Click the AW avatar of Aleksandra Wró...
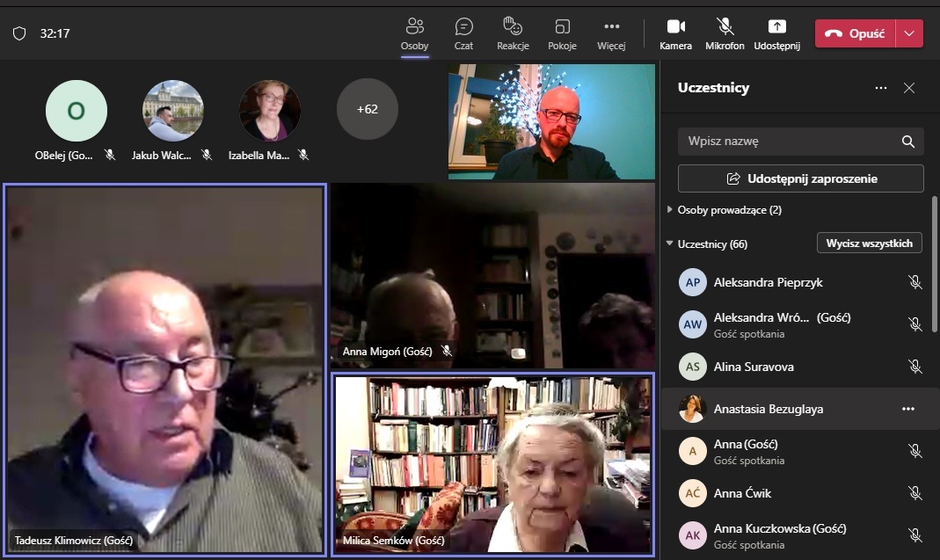The height and width of the screenshot is (560, 940). 692,324
